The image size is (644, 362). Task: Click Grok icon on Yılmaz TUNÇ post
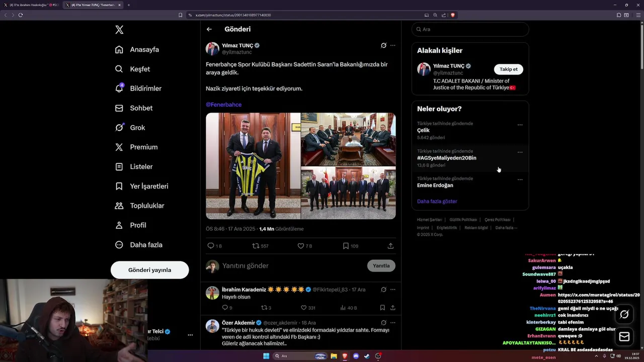point(383,45)
